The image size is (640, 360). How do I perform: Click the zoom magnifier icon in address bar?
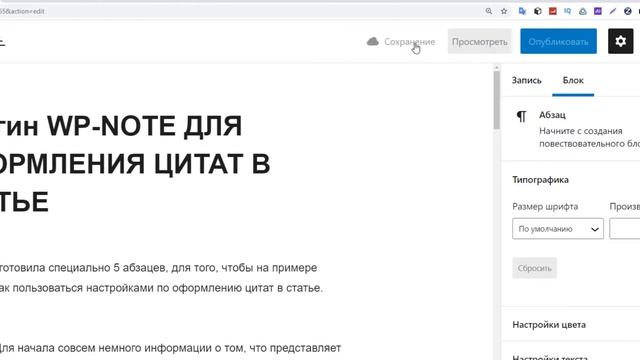tap(489, 11)
